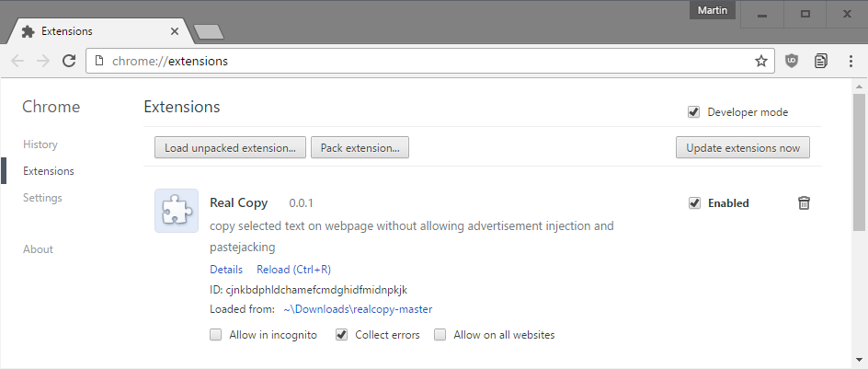868x369 pixels.
Task: Select the Extensions browser tab
Action: pos(99,31)
